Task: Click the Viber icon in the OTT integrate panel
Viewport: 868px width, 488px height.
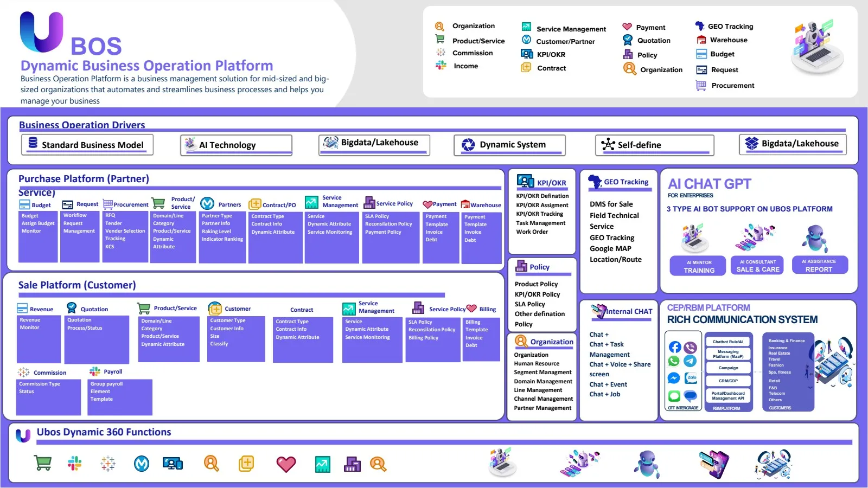Action: 691,348
